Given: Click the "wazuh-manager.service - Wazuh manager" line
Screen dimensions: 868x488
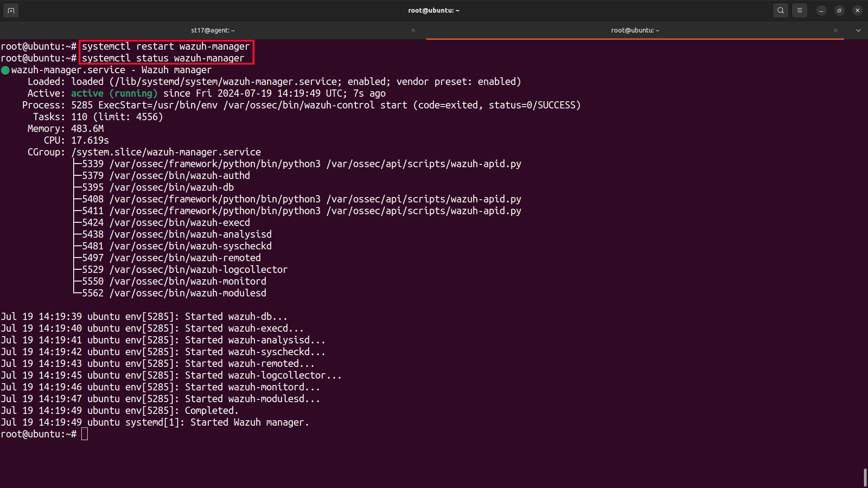Looking at the screenshot, I should point(111,70).
